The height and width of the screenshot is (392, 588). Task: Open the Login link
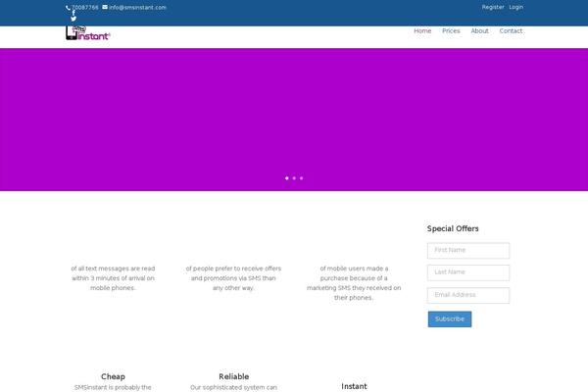tap(516, 7)
